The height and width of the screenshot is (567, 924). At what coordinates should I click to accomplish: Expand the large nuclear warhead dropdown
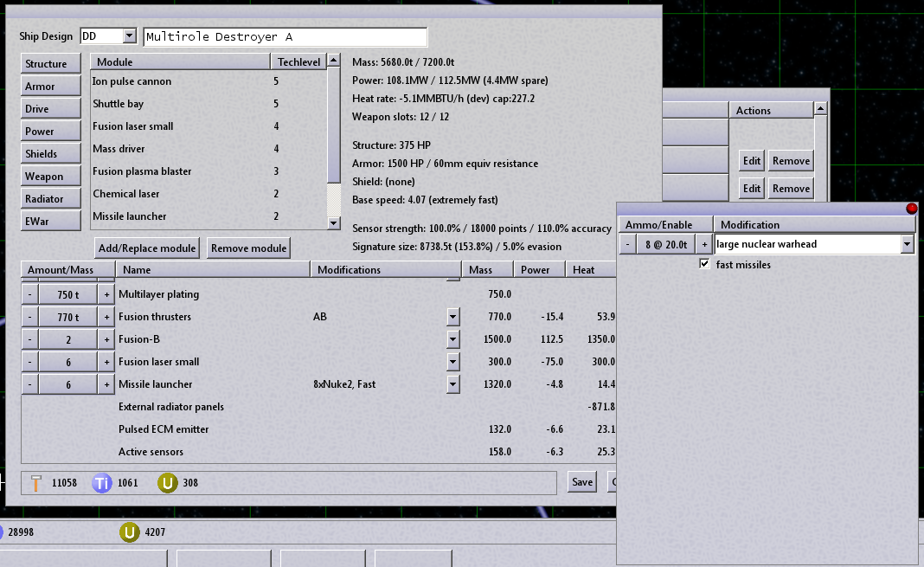(907, 245)
